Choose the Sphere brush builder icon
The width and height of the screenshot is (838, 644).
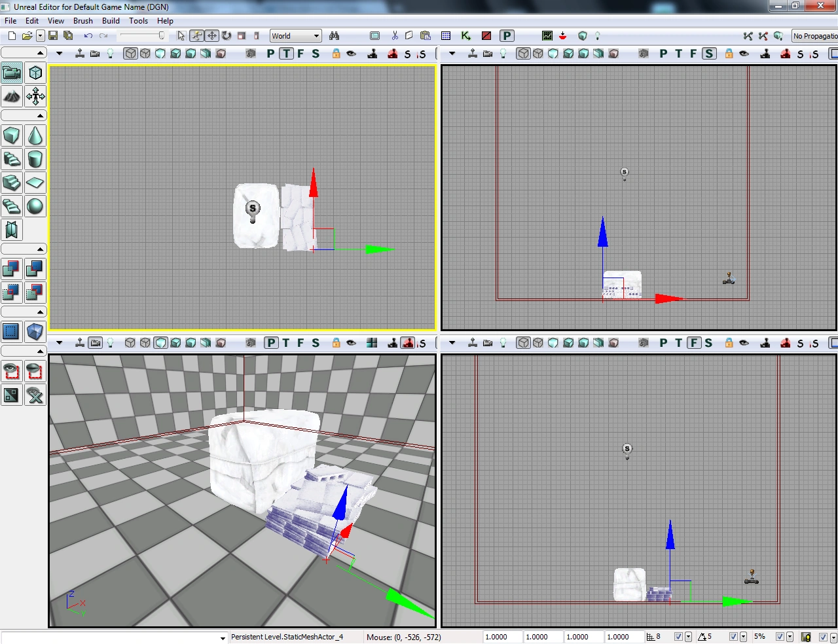tap(35, 206)
